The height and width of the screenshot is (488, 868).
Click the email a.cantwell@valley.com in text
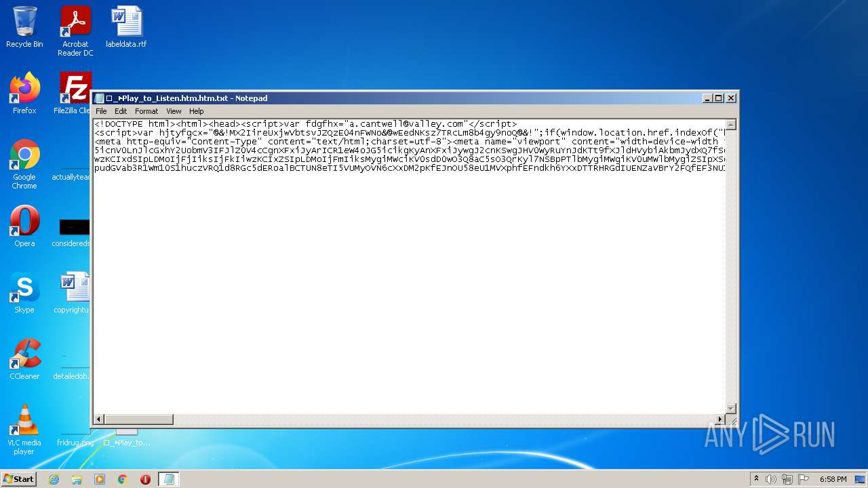coord(406,124)
